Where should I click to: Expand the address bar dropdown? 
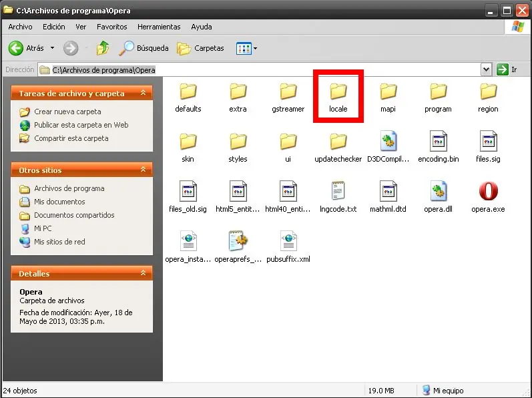486,70
